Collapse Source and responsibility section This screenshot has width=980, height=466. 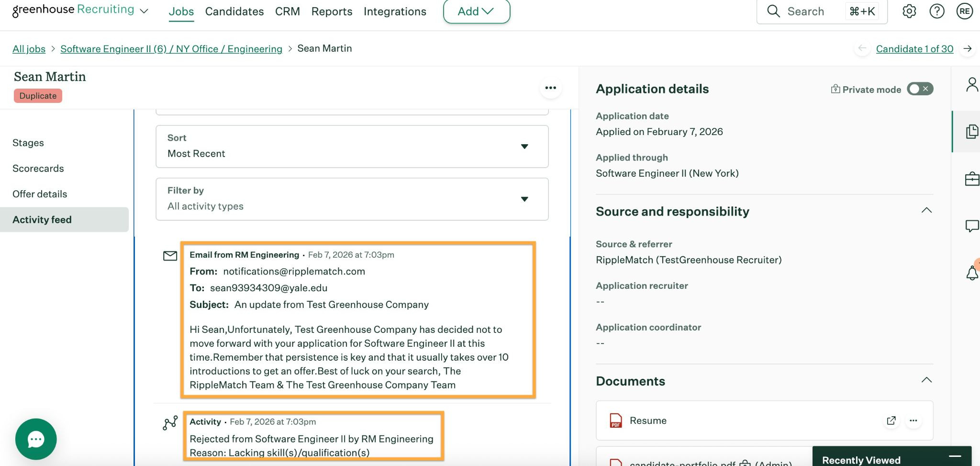pyautogui.click(x=926, y=211)
